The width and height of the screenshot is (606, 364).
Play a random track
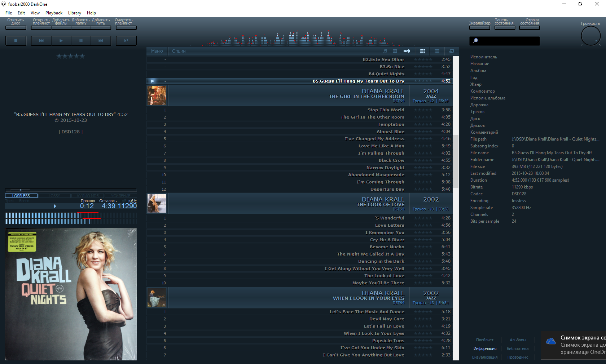click(x=126, y=41)
